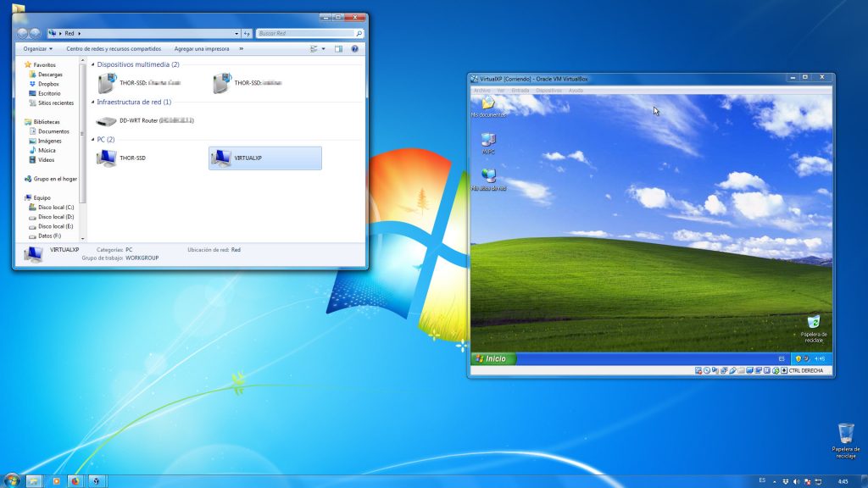The height and width of the screenshot is (488, 868).
Task: Click the ES language indicator in Windows 7 taskbar
Action: [x=762, y=480]
